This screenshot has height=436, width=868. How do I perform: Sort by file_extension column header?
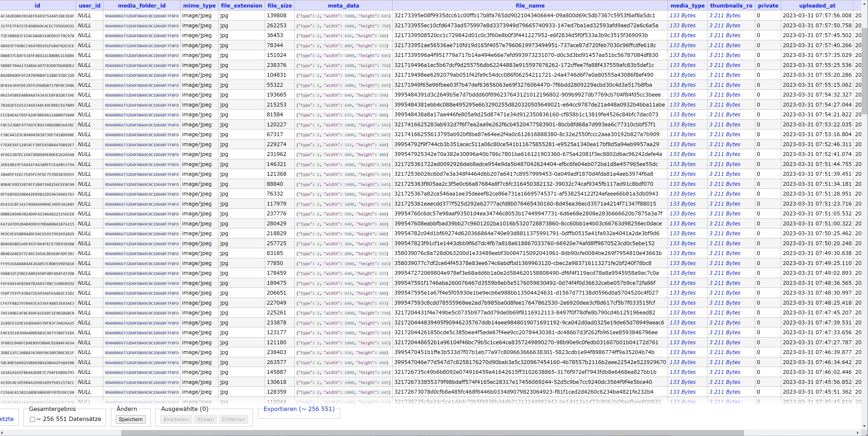(242, 5)
